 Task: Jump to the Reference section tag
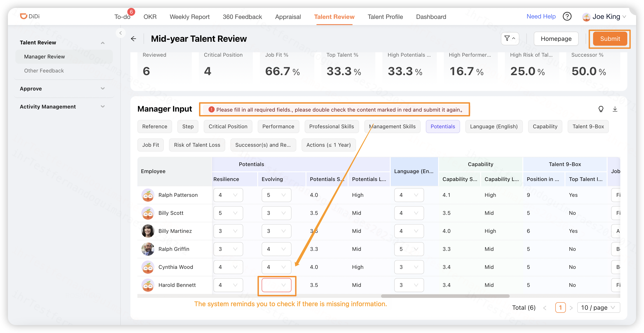pos(155,127)
